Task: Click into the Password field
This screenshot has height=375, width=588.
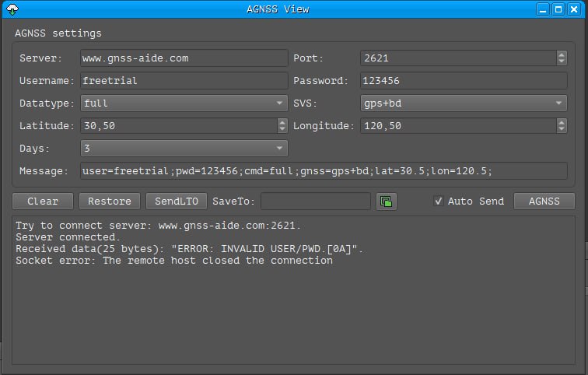Action: click(x=464, y=81)
